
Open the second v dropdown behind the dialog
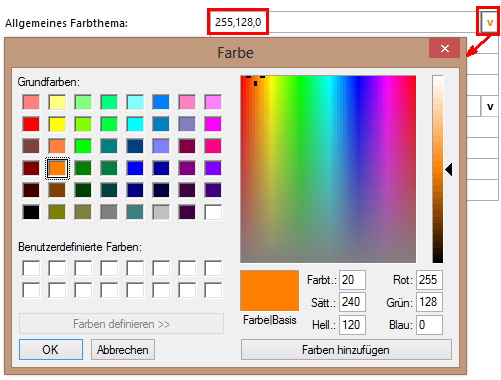tap(490, 106)
